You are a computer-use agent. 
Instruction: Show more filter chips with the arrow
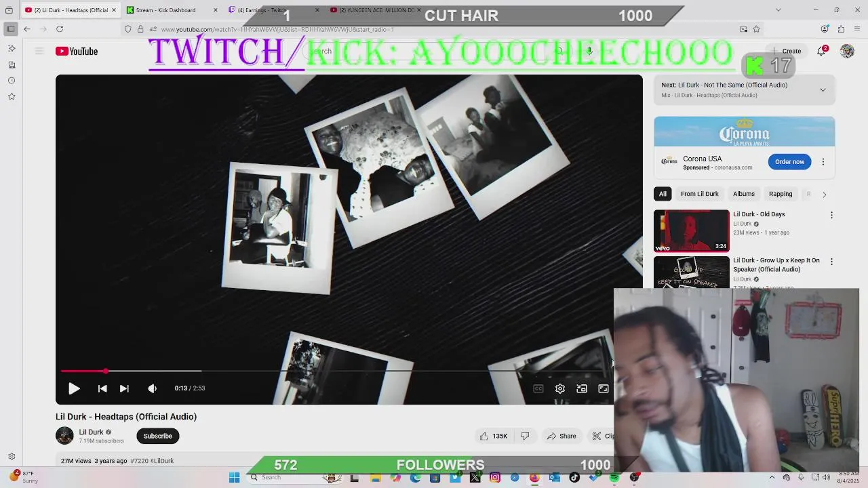(825, 195)
